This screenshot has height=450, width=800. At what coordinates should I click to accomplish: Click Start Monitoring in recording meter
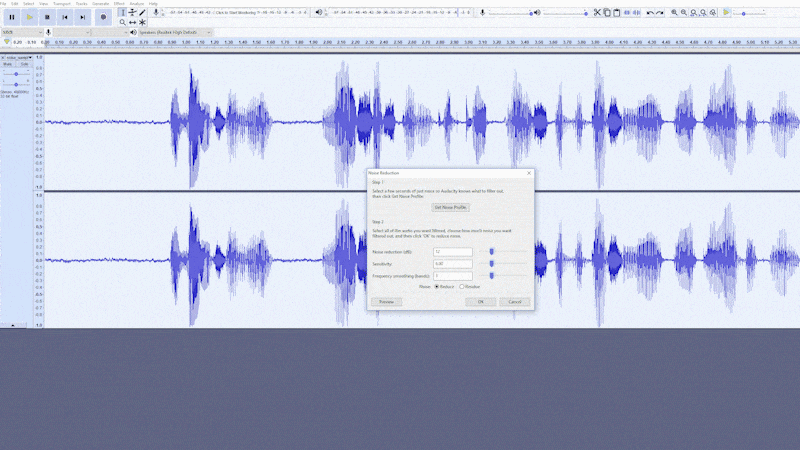point(238,12)
